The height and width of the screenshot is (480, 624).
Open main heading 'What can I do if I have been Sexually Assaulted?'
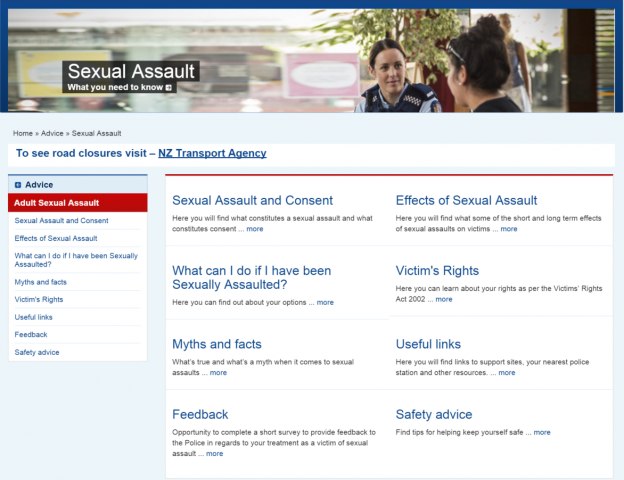[x=252, y=277]
